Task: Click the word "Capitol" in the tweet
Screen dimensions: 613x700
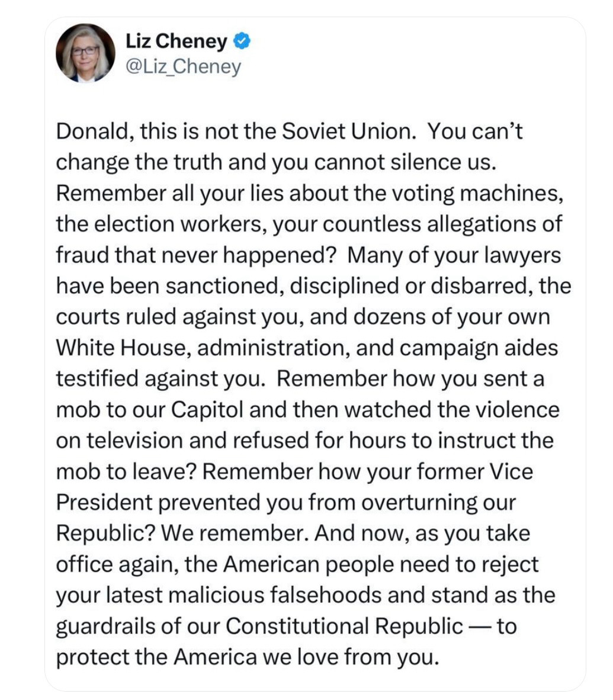Action: click(x=207, y=410)
